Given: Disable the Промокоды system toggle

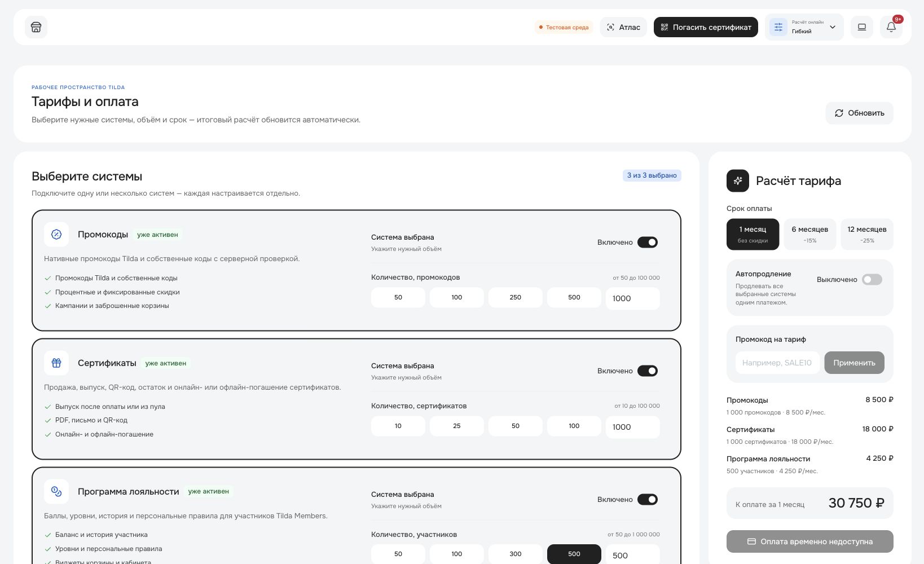Looking at the screenshot, I should pyautogui.click(x=648, y=242).
